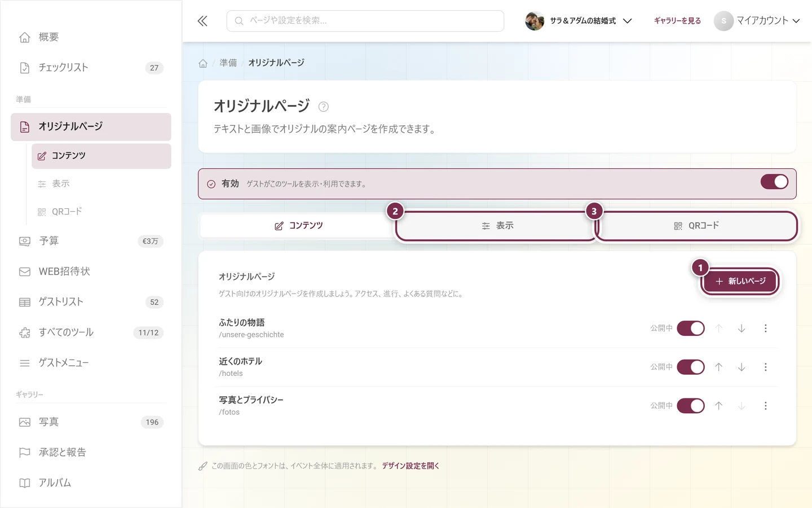Open ゲストメニュー in the sidebar
Viewport: 812px width, 508px height.
tap(91, 363)
